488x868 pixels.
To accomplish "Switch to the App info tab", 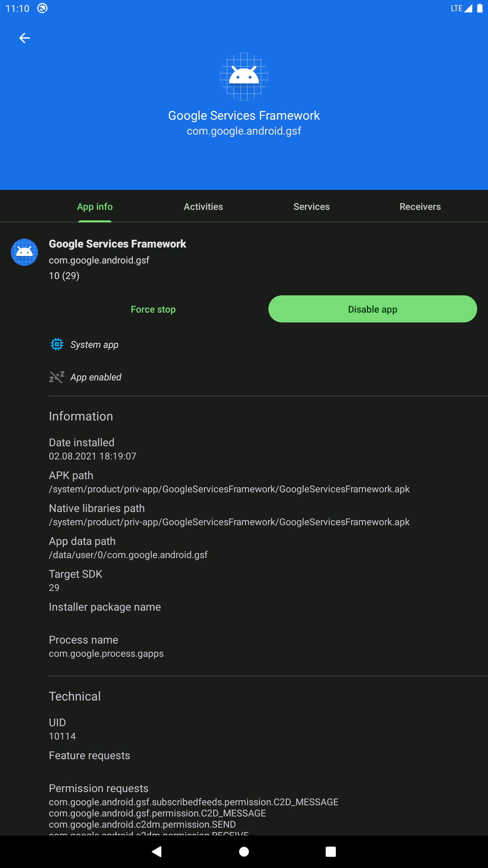I will 95,206.
